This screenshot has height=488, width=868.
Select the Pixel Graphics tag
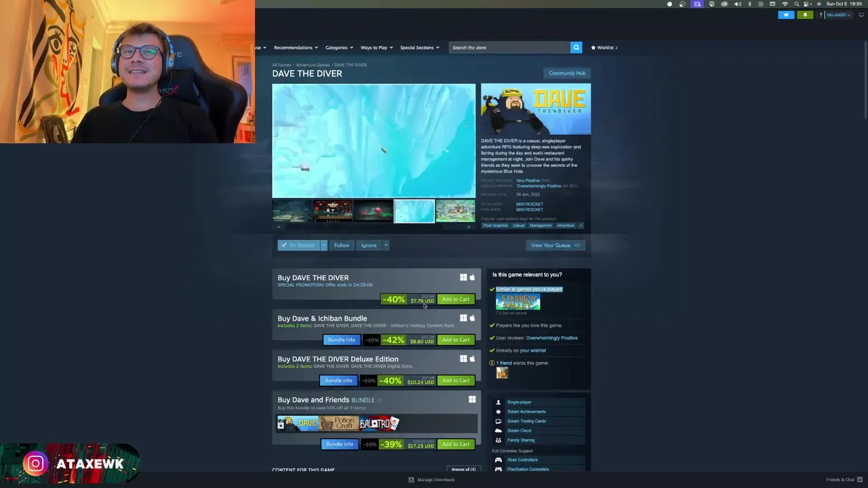(495, 225)
